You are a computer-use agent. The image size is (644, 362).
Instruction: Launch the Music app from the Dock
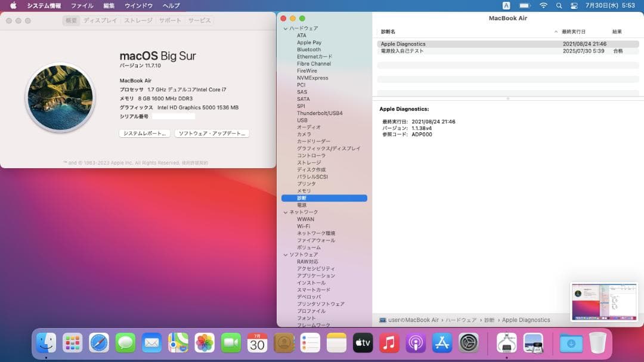(389, 343)
